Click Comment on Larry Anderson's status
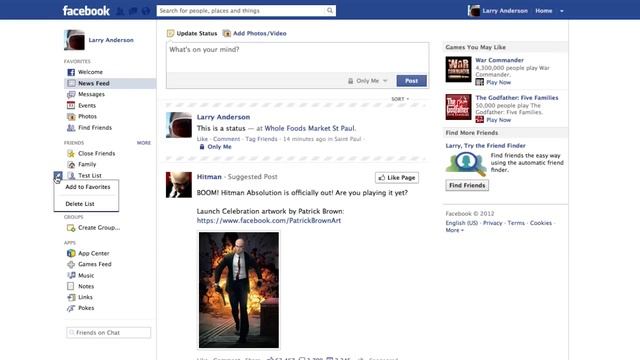This screenshot has height=360, width=640. click(227, 139)
